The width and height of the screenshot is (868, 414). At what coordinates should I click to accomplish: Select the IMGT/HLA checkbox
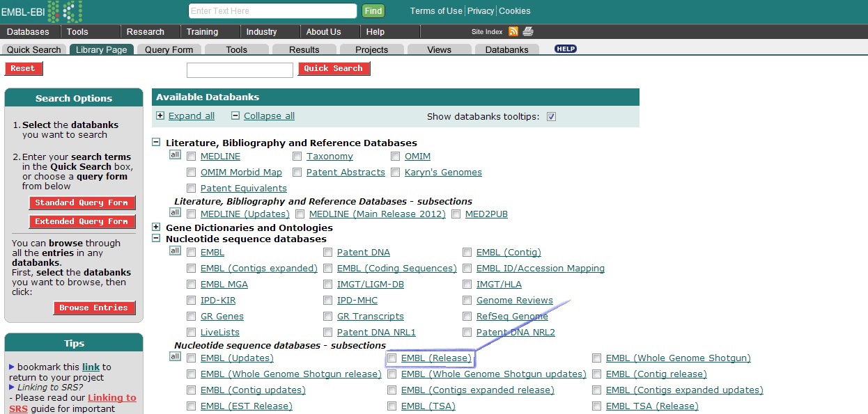point(467,285)
